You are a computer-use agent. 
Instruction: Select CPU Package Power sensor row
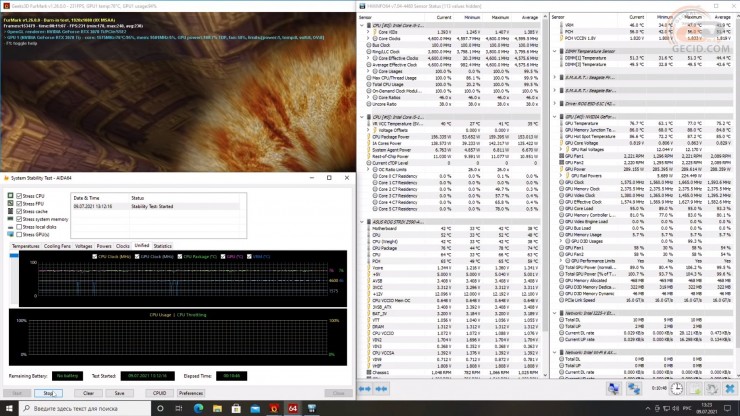pyautogui.click(x=453, y=137)
